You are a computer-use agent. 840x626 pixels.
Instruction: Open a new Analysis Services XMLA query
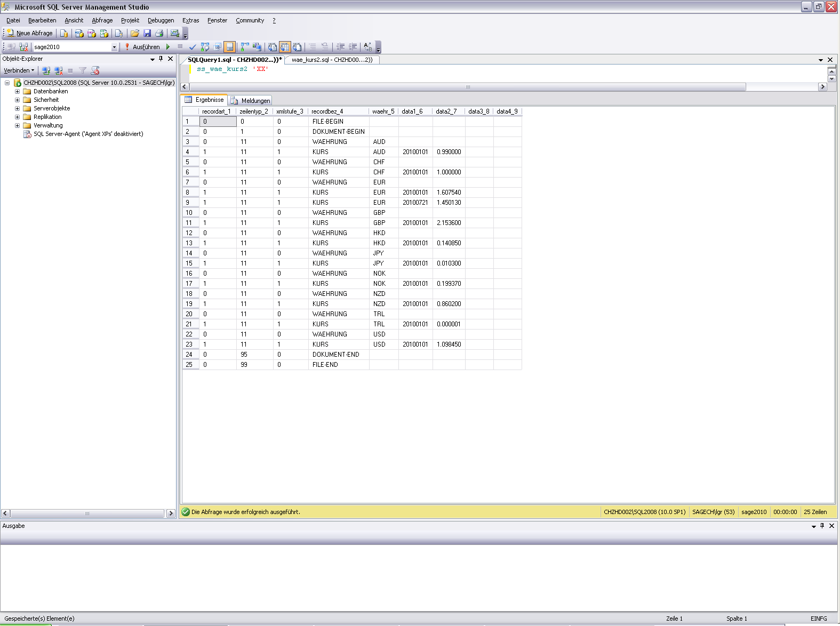[x=104, y=33]
